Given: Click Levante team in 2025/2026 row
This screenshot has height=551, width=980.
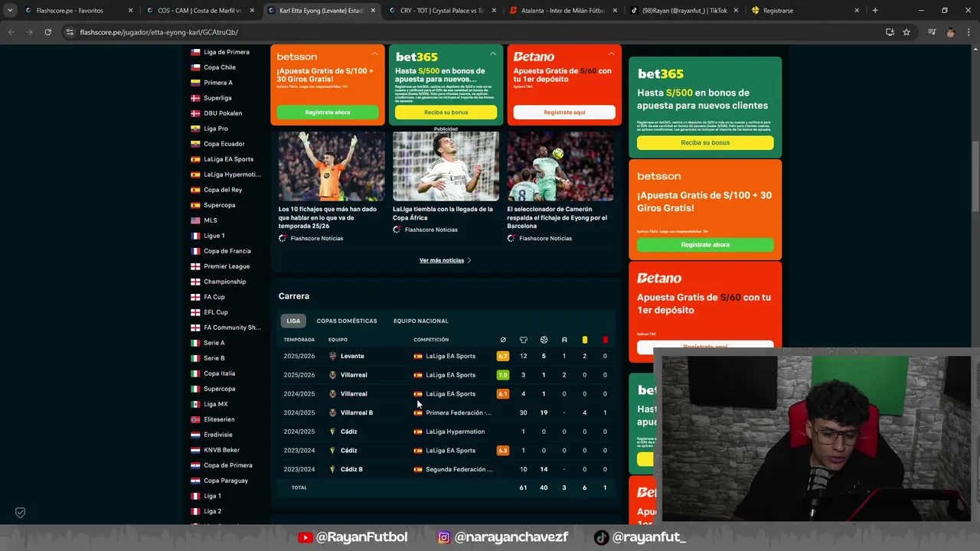Looking at the screenshot, I should point(352,356).
